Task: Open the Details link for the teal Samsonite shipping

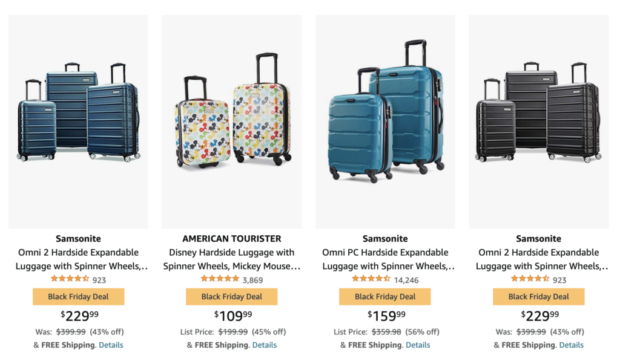Action: coord(111,345)
